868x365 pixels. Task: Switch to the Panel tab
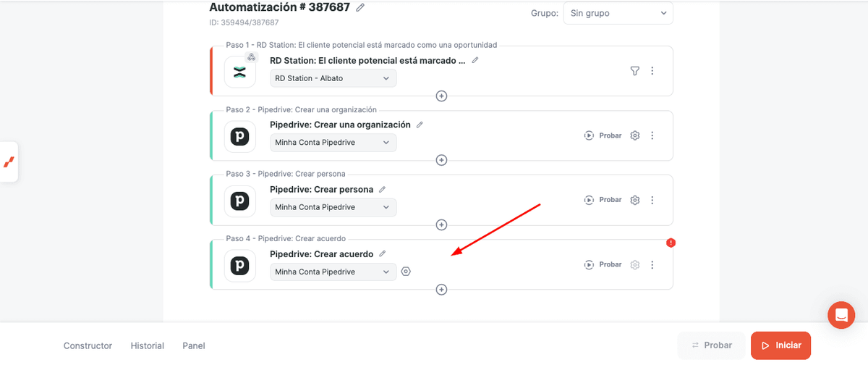click(194, 345)
